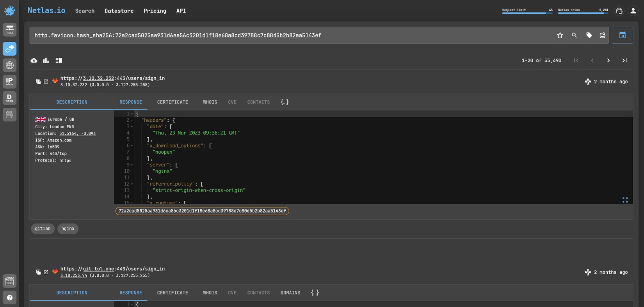
Task: Open the Domain whois sidebar tool
Action: [9, 98]
